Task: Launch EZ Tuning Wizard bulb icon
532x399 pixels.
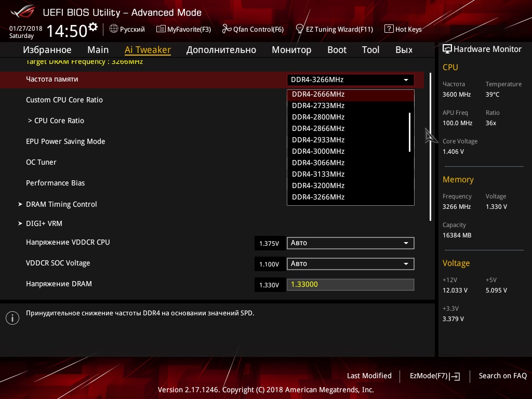Action: click(x=300, y=29)
